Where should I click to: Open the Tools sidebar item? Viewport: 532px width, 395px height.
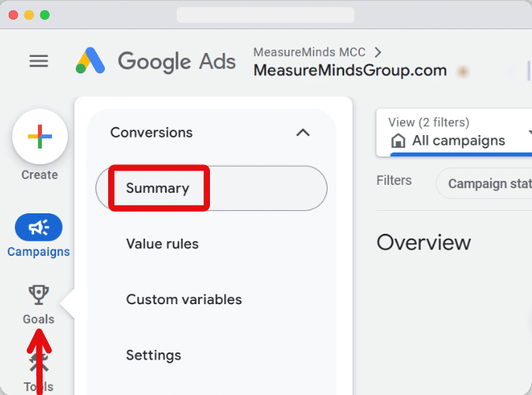click(x=39, y=374)
